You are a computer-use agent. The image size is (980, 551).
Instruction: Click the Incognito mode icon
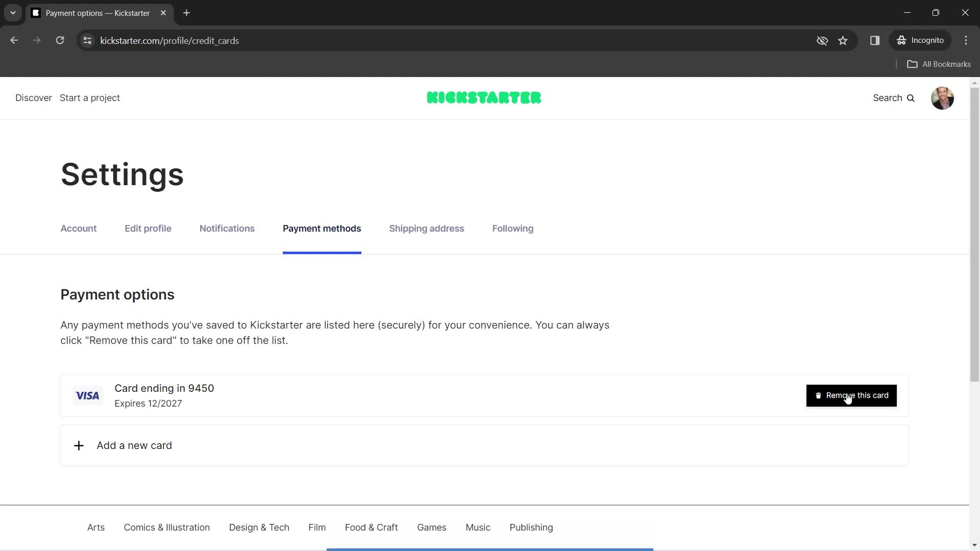click(902, 40)
